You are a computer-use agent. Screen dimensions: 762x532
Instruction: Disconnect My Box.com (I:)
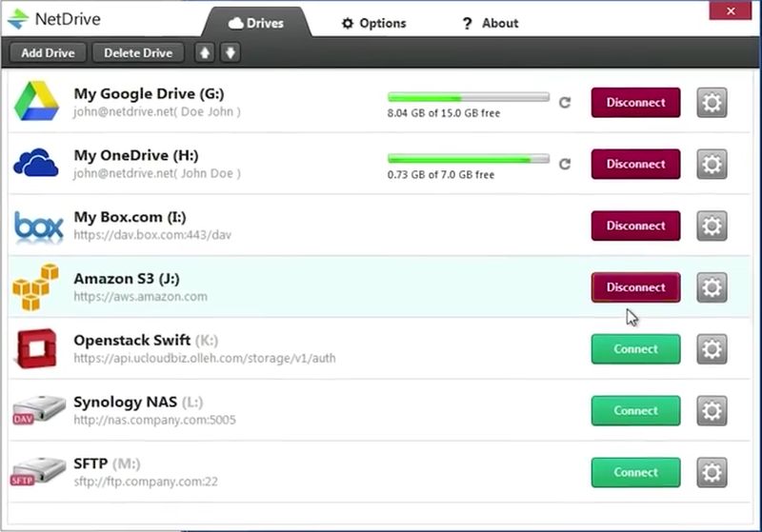pos(635,226)
